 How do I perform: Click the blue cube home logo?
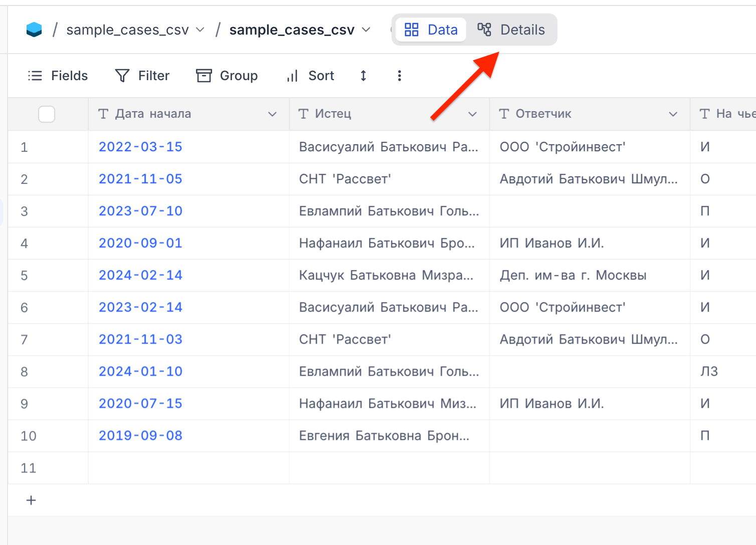coord(34,30)
